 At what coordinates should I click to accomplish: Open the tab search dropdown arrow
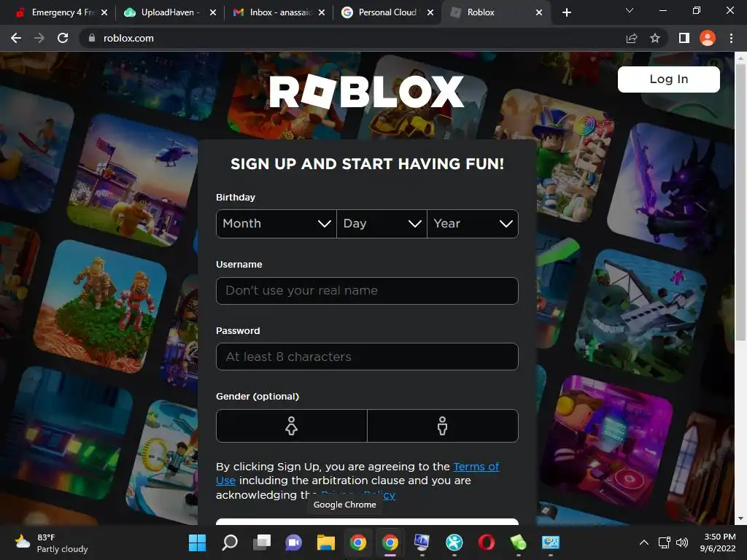click(x=630, y=10)
